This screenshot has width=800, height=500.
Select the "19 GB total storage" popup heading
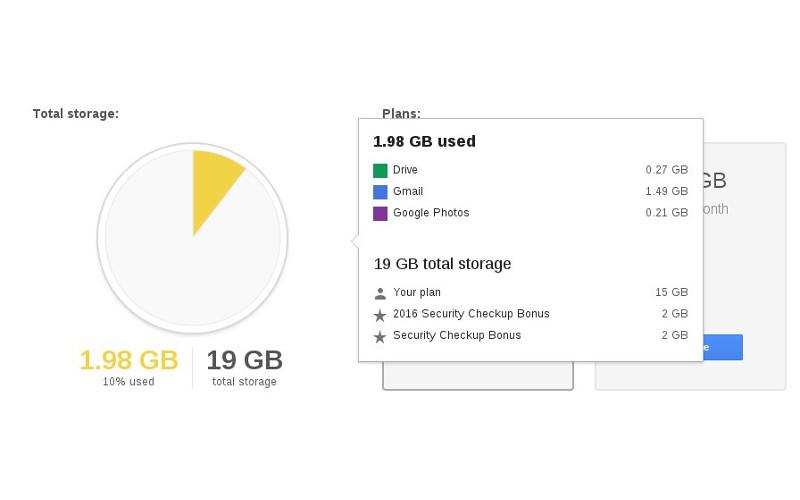[x=442, y=264]
